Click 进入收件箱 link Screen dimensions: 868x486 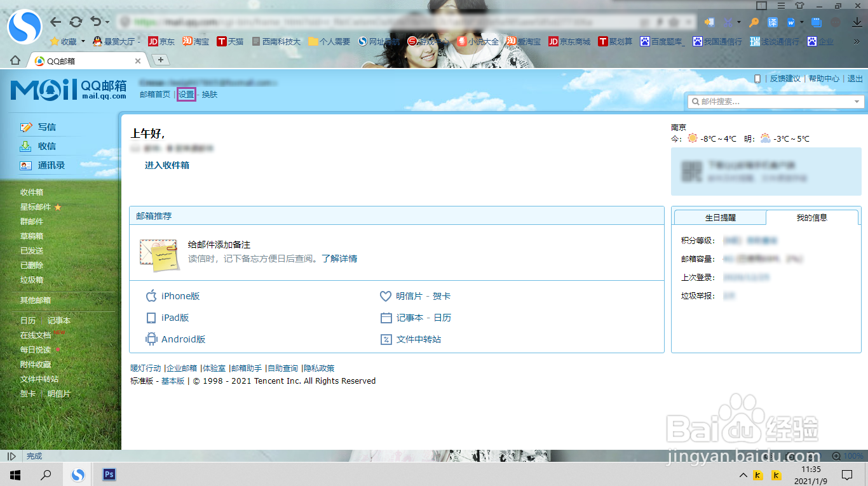point(167,165)
